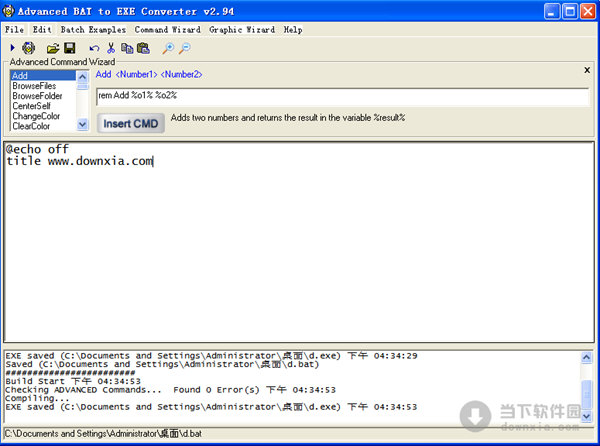Click the output log scrollbar down arrow
The height and width of the screenshot is (446, 600).
587,416
